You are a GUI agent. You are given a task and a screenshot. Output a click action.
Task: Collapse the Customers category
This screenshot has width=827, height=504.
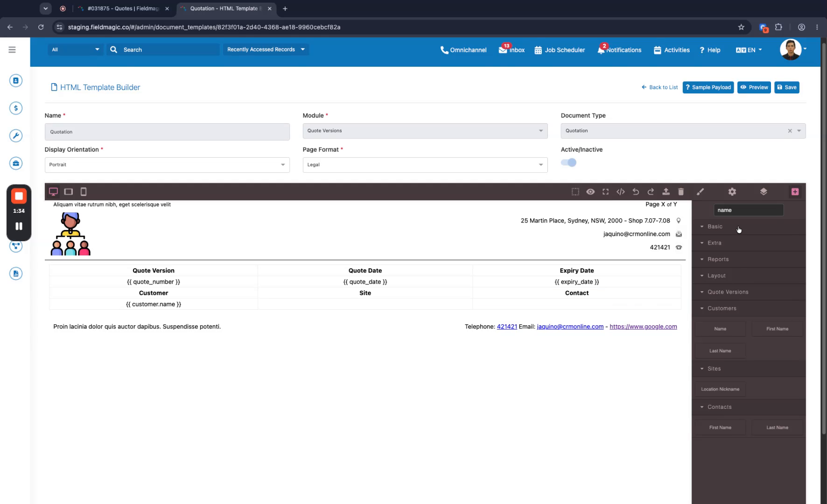coord(749,308)
